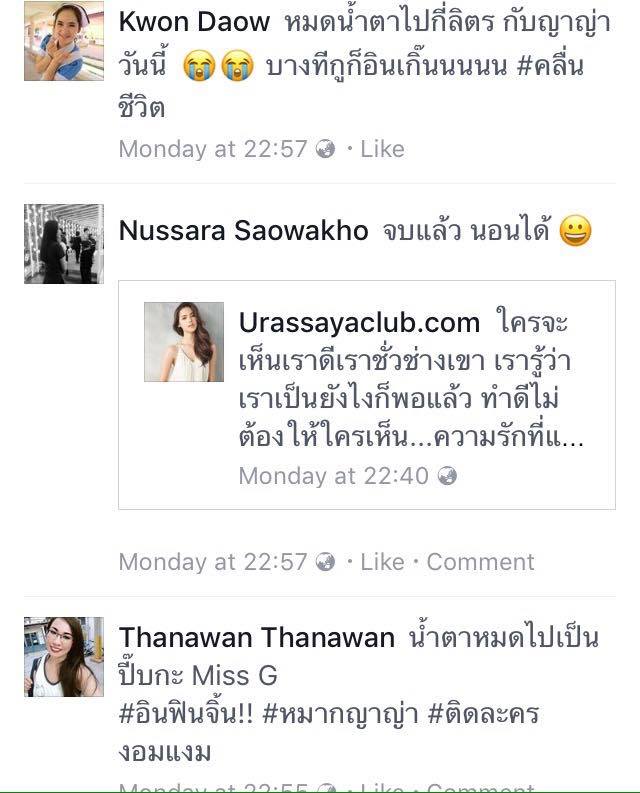
Task: Open the #หมากญาญ่า hashtag
Action: pos(340,714)
